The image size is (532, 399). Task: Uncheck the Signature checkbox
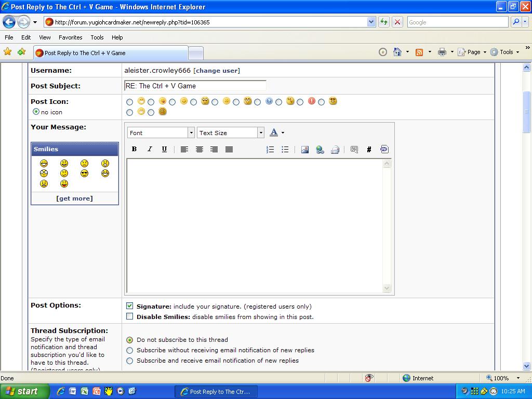(130, 306)
